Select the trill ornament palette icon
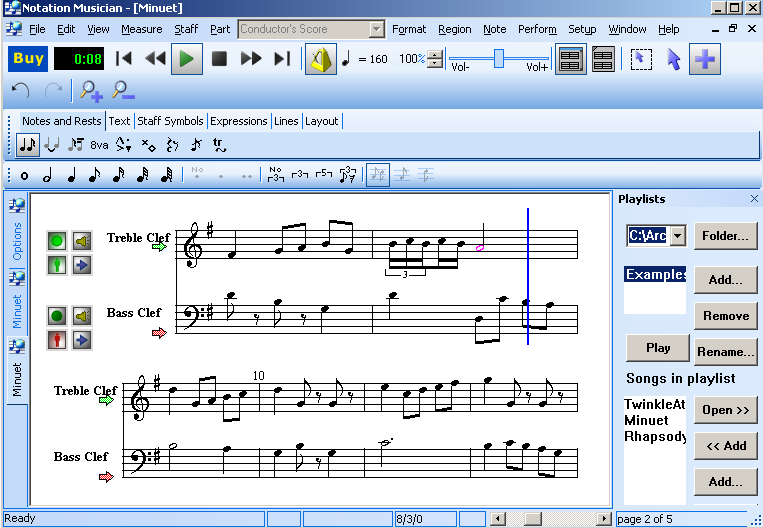Image resolution: width=763 pixels, height=528 pixels. (219, 145)
